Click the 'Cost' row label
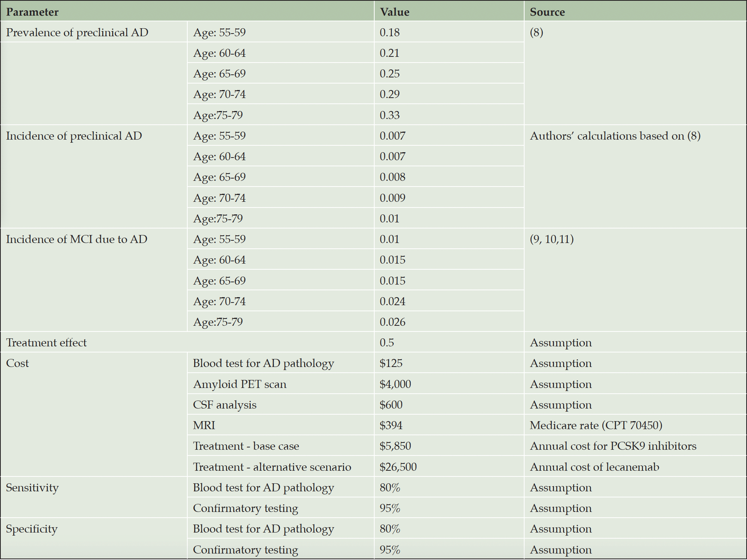Image resolution: width=747 pixels, height=560 pixels. pos(17,364)
